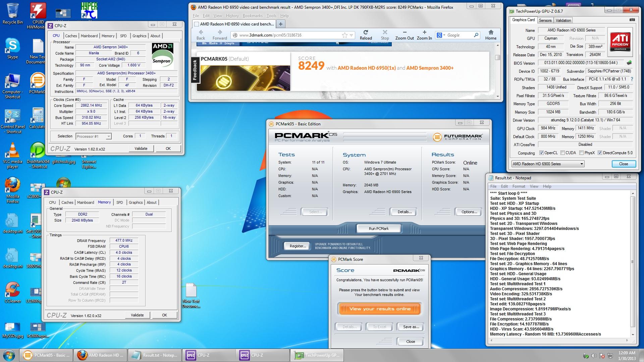644x362 pixels.
Task: Click View your results online button
Action: pyautogui.click(x=380, y=309)
